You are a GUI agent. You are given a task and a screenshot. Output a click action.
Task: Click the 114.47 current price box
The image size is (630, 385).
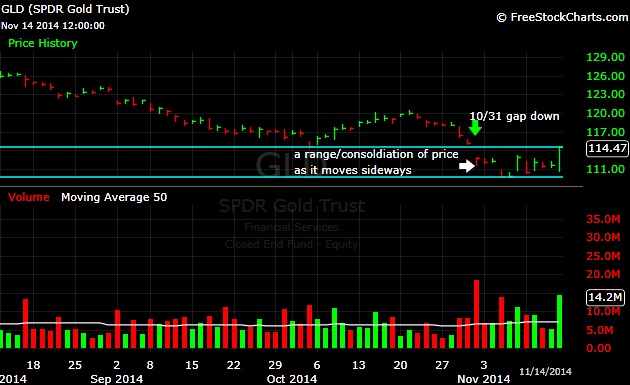607,148
